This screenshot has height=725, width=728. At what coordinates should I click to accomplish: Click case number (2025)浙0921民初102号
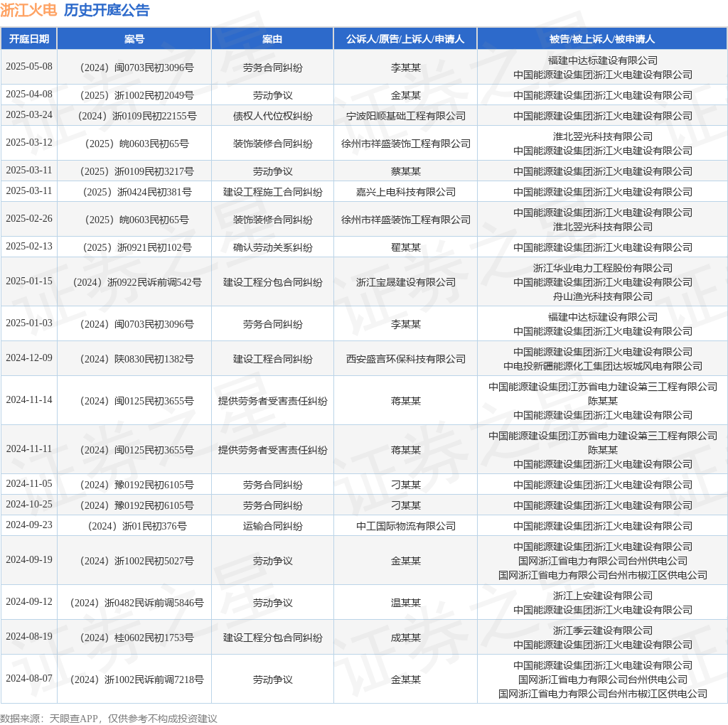pyautogui.click(x=134, y=247)
